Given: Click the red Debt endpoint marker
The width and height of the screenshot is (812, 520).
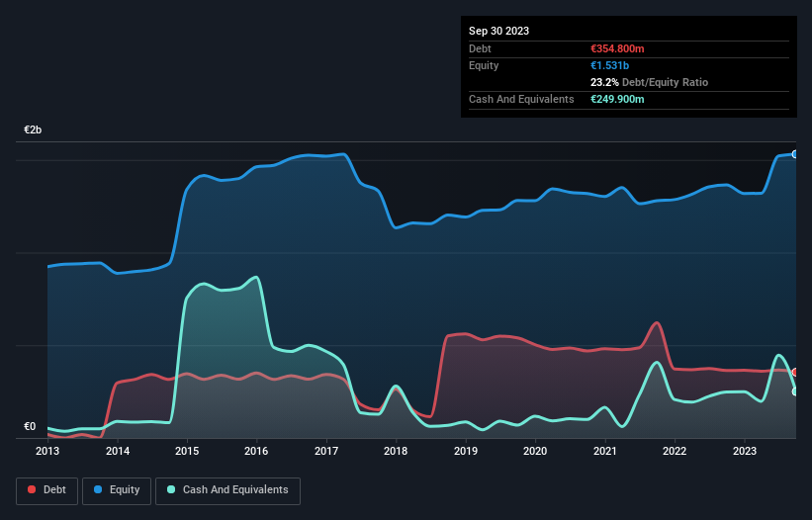Looking at the screenshot, I should pyautogui.click(x=795, y=372).
